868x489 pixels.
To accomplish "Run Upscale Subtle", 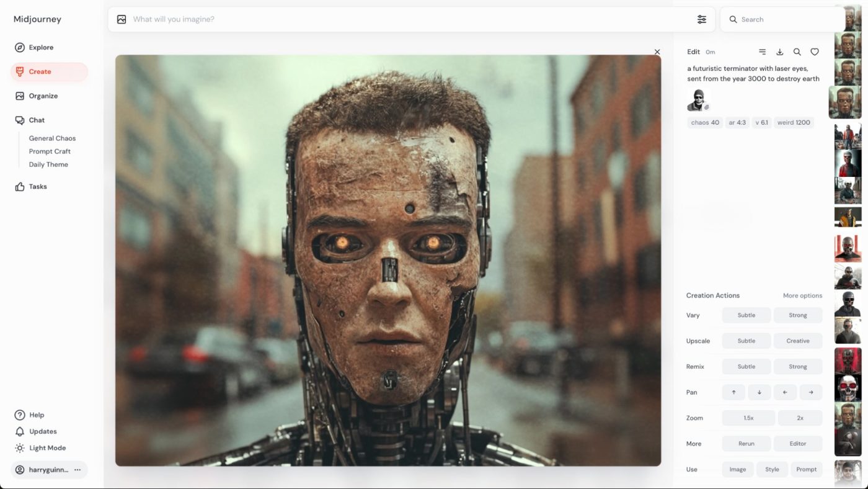I will pos(746,341).
